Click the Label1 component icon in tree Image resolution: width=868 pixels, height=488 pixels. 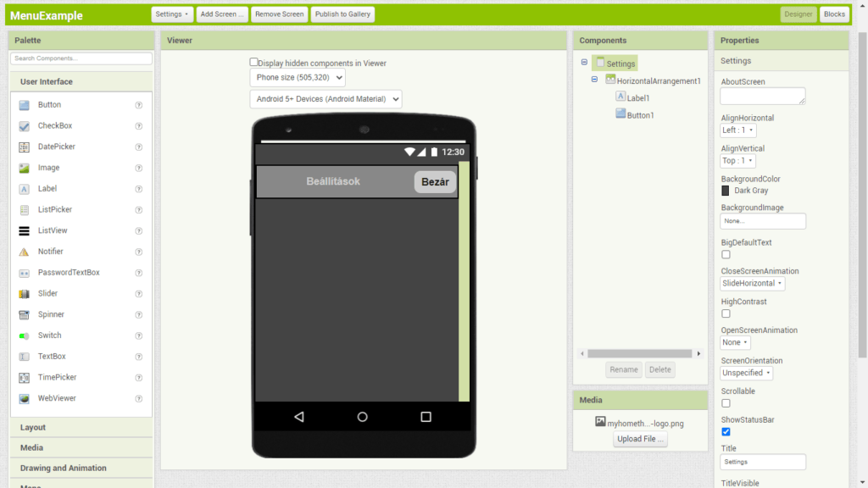pos(620,97)
